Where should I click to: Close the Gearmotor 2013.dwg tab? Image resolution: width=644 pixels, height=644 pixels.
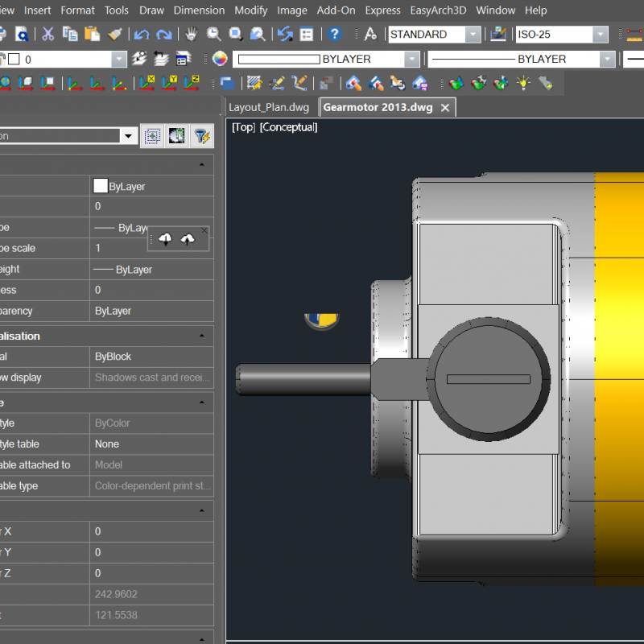point(445,107)
